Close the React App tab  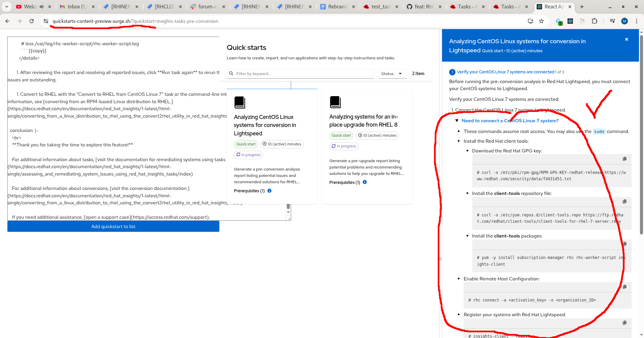coord(570,7)
